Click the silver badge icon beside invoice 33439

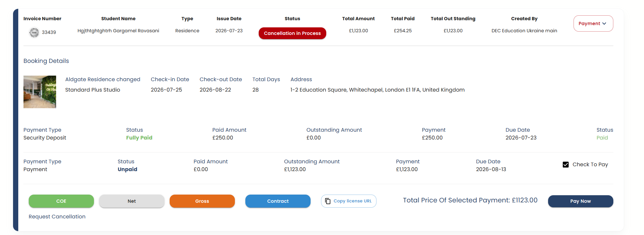(x=34, y=33)
